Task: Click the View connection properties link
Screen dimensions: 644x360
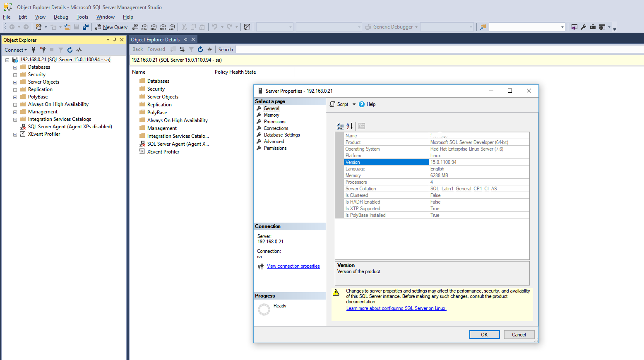Action: pos(293,266)
